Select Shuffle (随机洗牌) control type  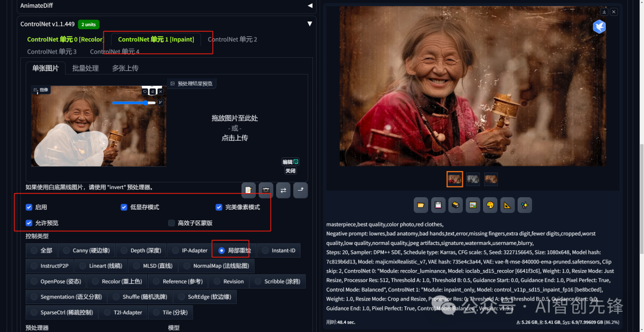(140, 297)
